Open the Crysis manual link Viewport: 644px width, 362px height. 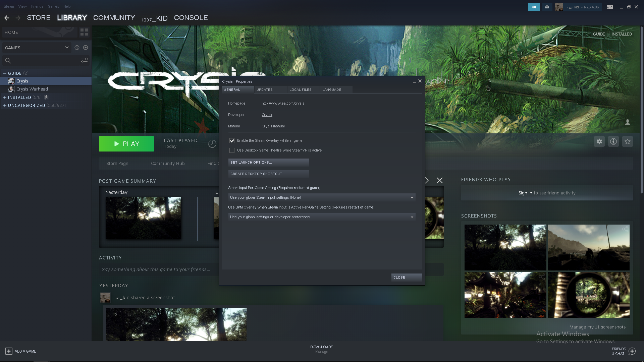[x=273, y=126]
